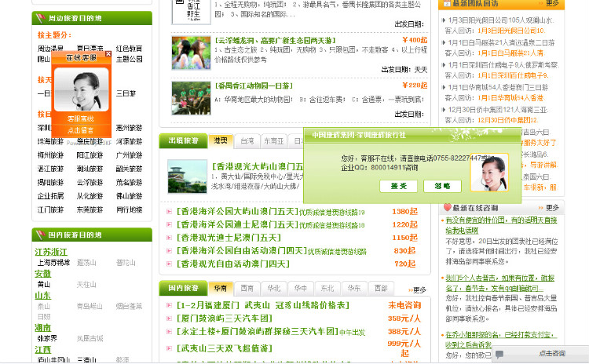This screenshot has height=364, width=589.
Task: Click the speech bubble icon in 点击咨询 bar
Action: (500, 354)
